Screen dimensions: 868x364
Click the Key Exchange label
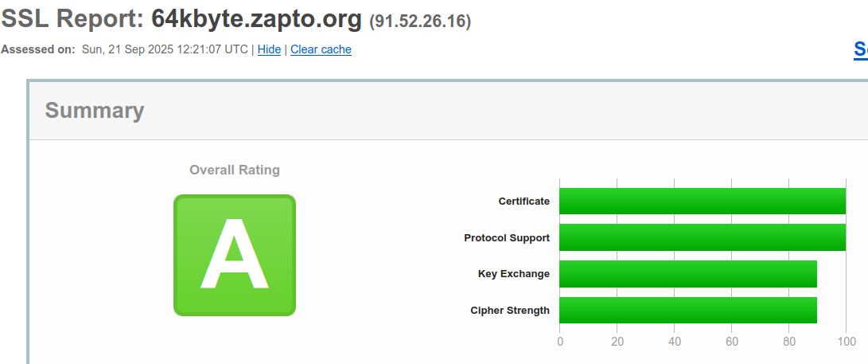513,274
